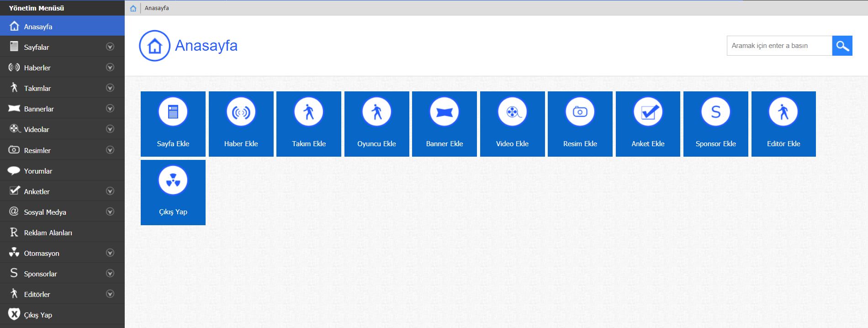
Task: Click the large Anasayfa house icon in header
Action: [x=155, y=46]
